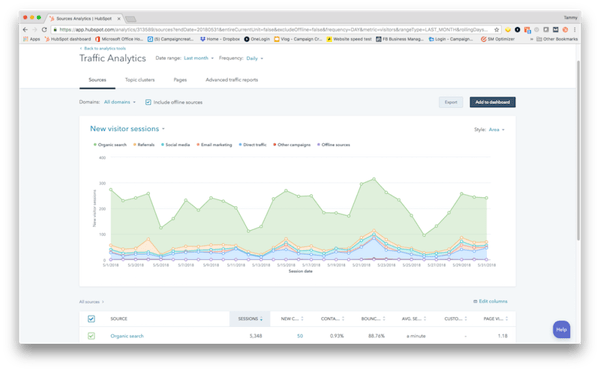Open HubSpot dashboard bookmark
Screen dimensions: 600x371
coord(68,39)
